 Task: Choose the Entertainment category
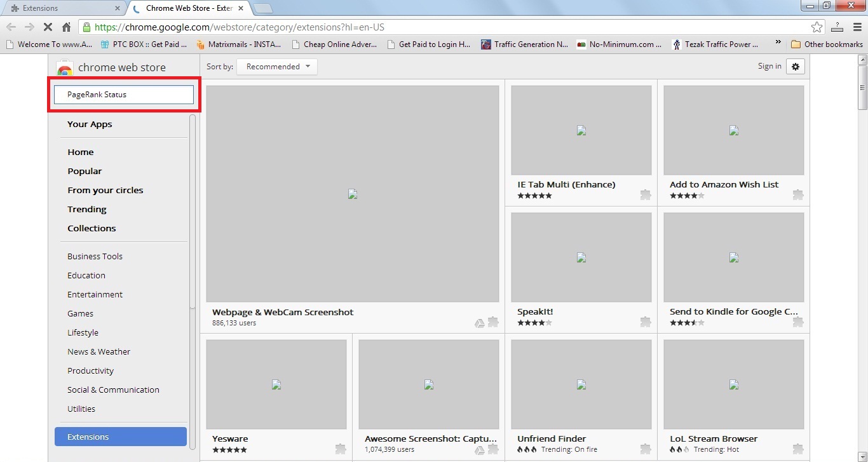(x=95, y=294)
